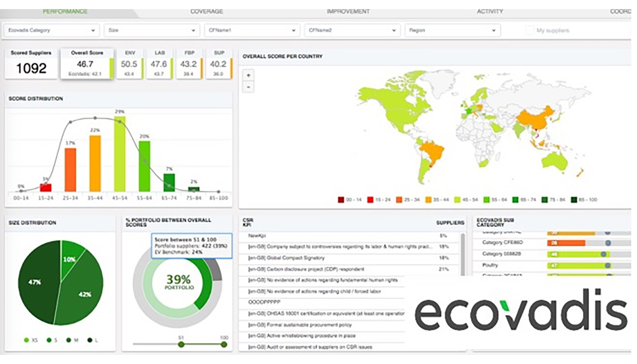Go to the Improvement tab

pyautogui.click(x=348, y=12)
